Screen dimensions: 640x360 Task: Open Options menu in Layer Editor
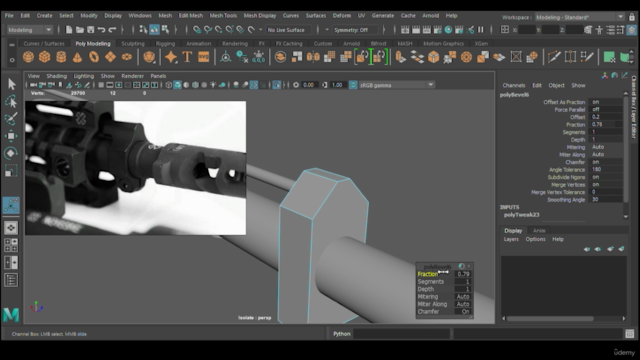[x=536, y=239]
